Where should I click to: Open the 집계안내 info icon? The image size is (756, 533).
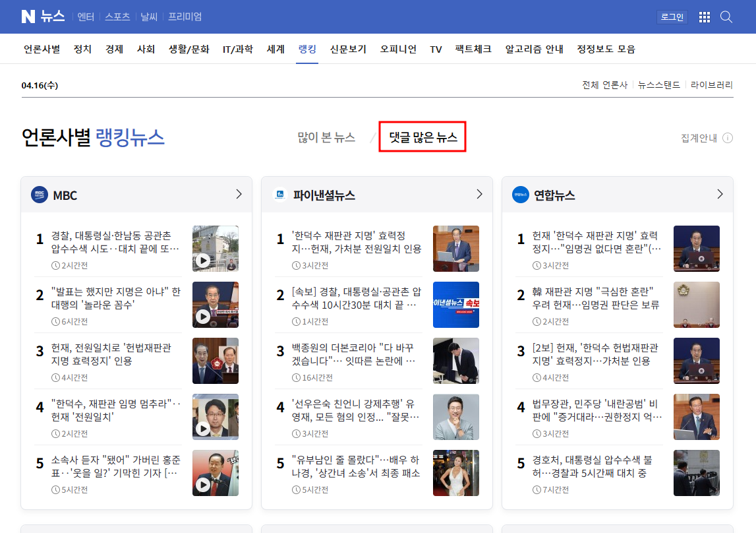coord(728,138)
